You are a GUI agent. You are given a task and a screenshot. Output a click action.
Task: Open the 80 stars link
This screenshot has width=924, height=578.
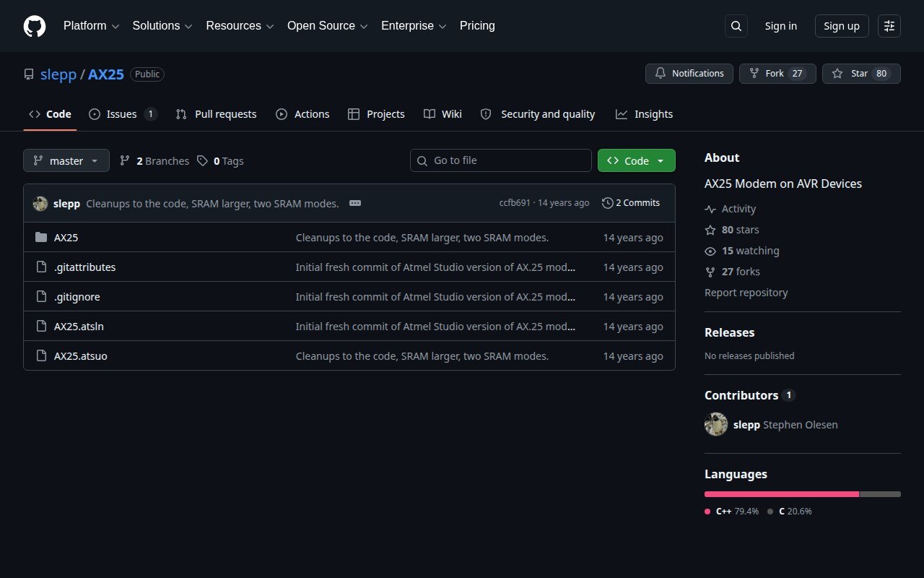732,230
